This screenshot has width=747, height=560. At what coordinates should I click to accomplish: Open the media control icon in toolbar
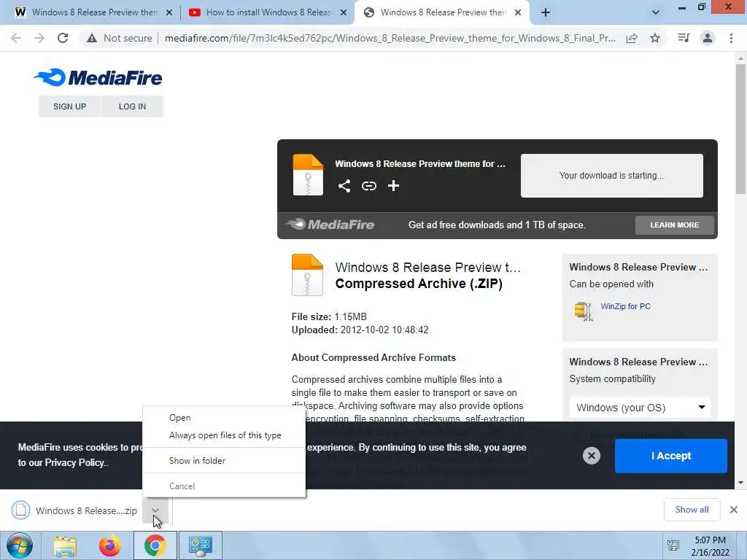click(x=684, y=38)
